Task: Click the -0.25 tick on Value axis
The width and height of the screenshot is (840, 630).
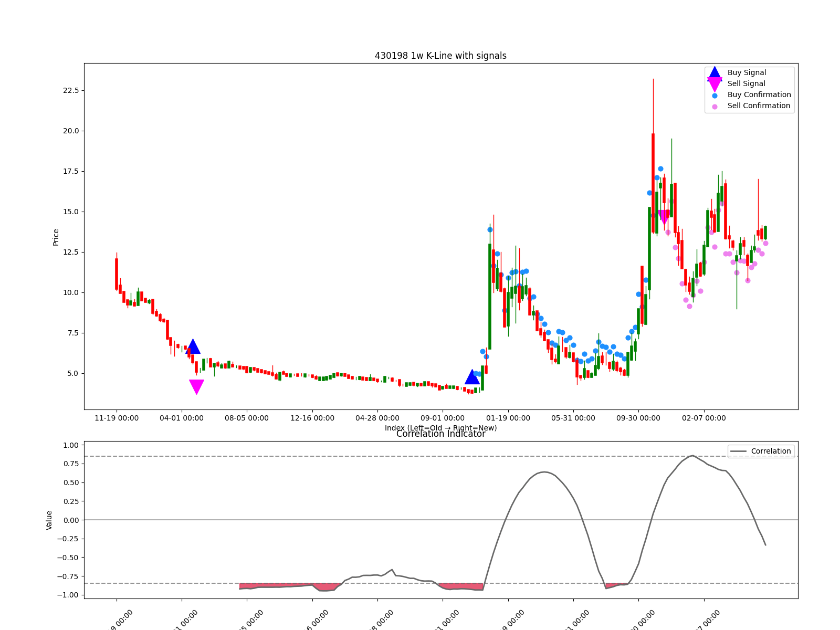Action: coord(68,539)
